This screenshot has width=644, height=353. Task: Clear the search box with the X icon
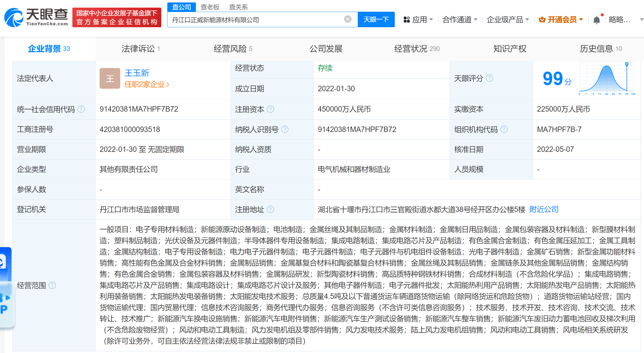[x=348, y=19]
